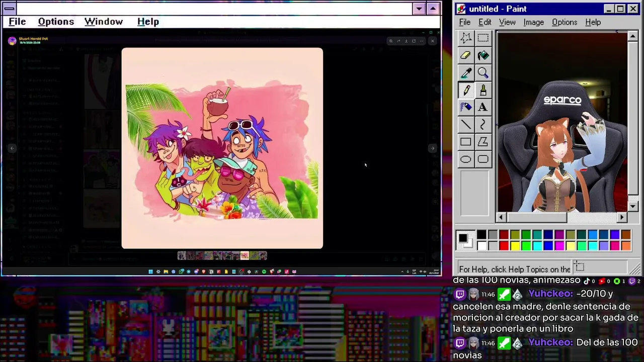Go to next image with right arrow

tap(432, 148)
